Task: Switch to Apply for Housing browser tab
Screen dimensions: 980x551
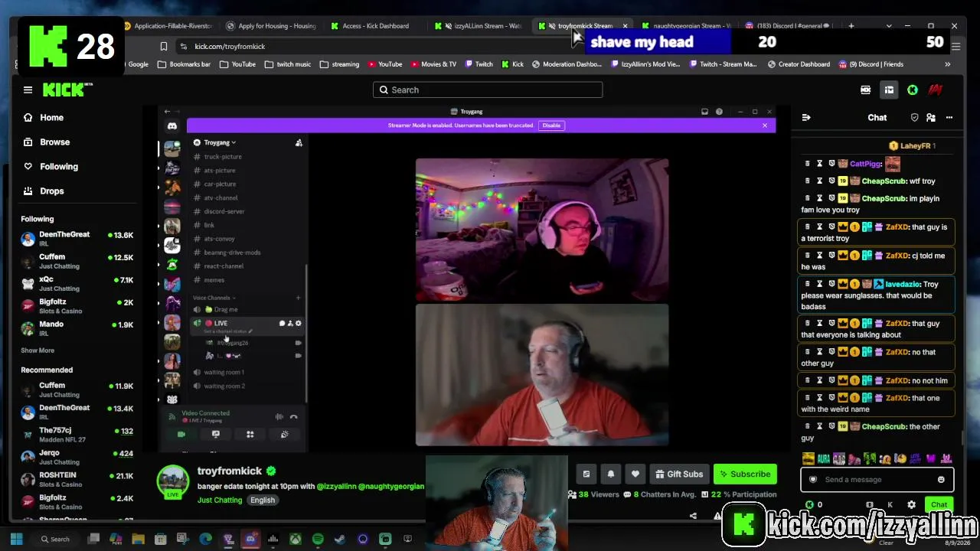Action: (x=271, y=26)
